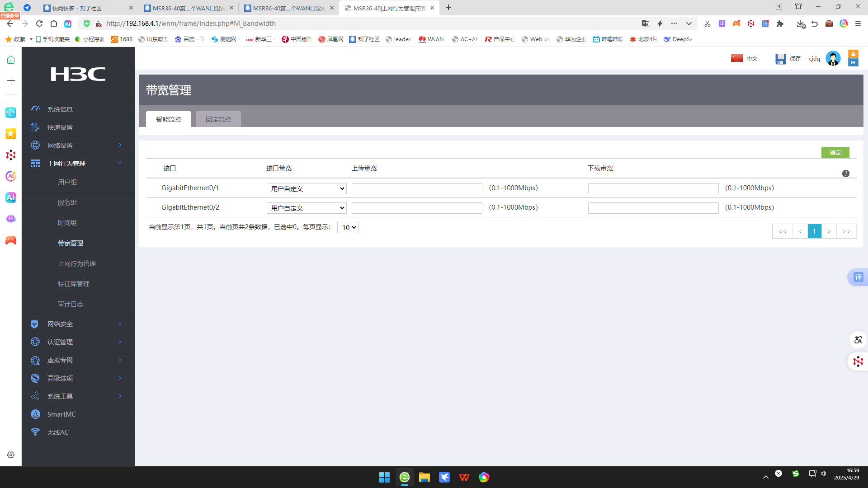Click the blue logout icon at top right
868x488 pixels.
[853, 62]
